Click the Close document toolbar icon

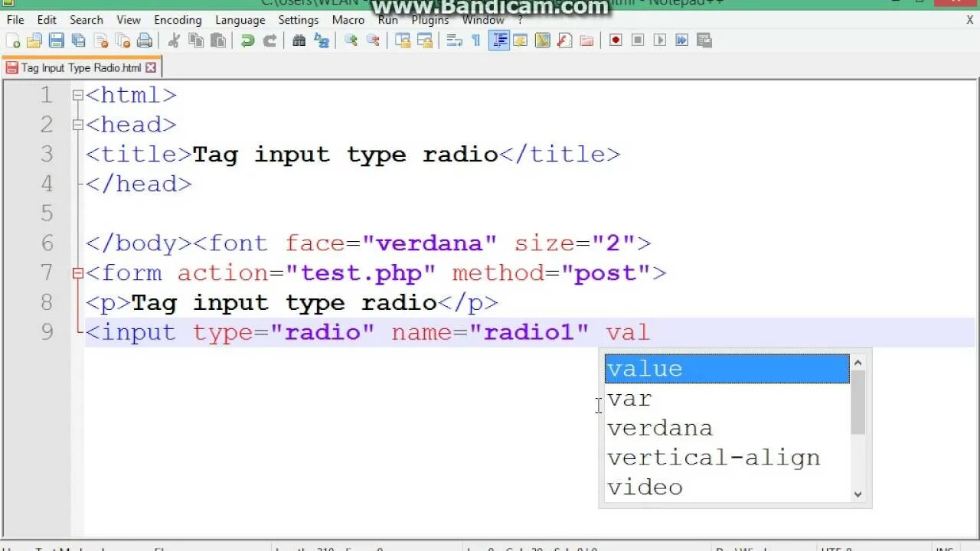[x=100, y=41]
